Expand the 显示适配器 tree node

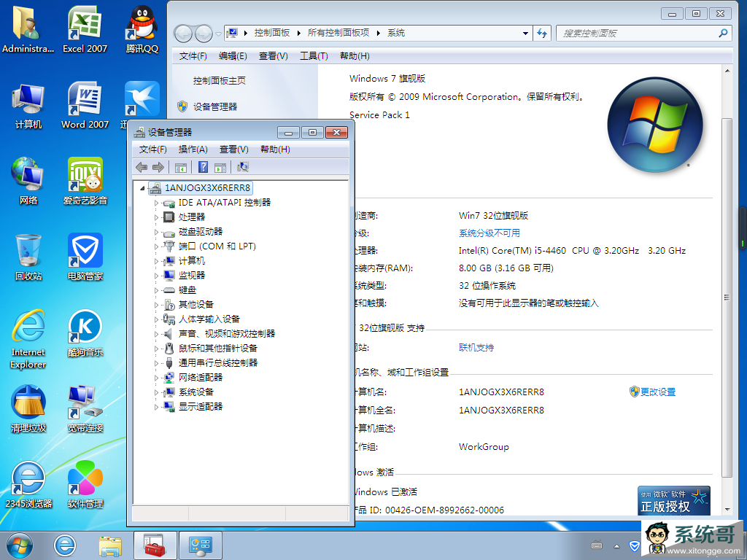tap(156, 407)
